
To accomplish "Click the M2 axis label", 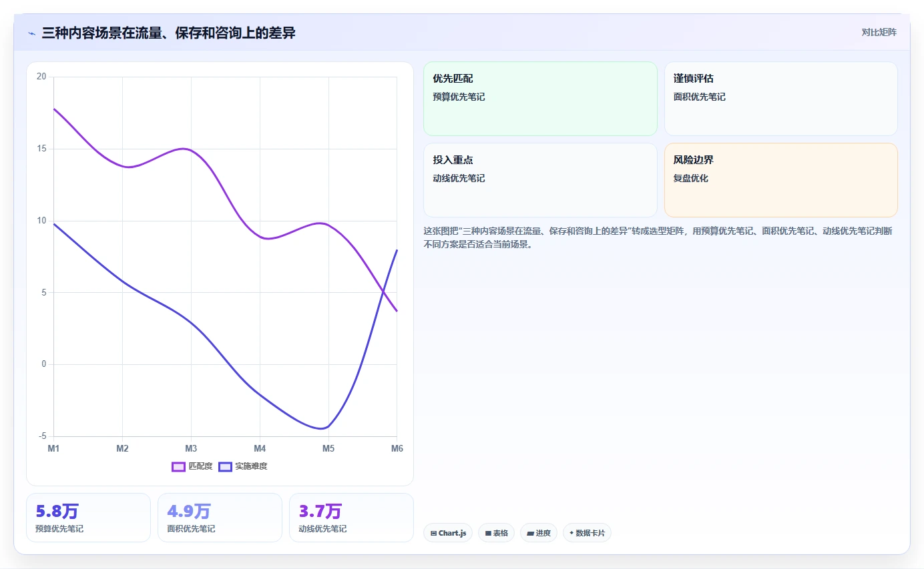I will pos(122,448).
